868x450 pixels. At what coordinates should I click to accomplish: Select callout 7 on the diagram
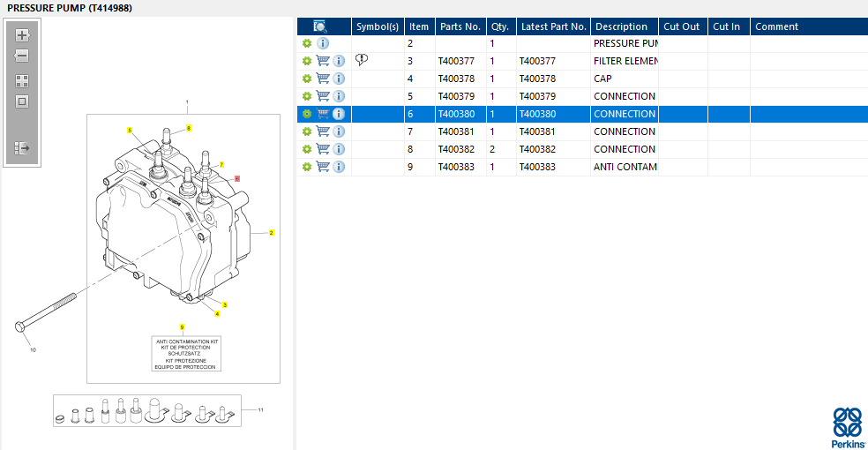coord(221,164)
